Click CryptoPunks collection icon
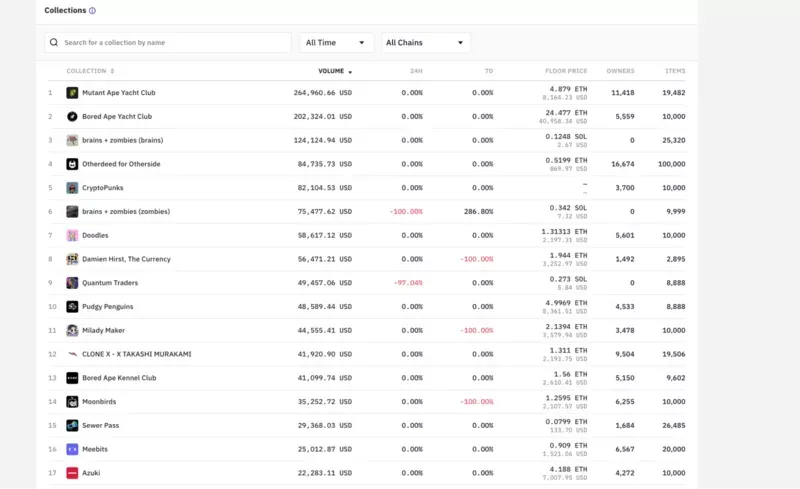800x489 pixels. click(72, 188)
